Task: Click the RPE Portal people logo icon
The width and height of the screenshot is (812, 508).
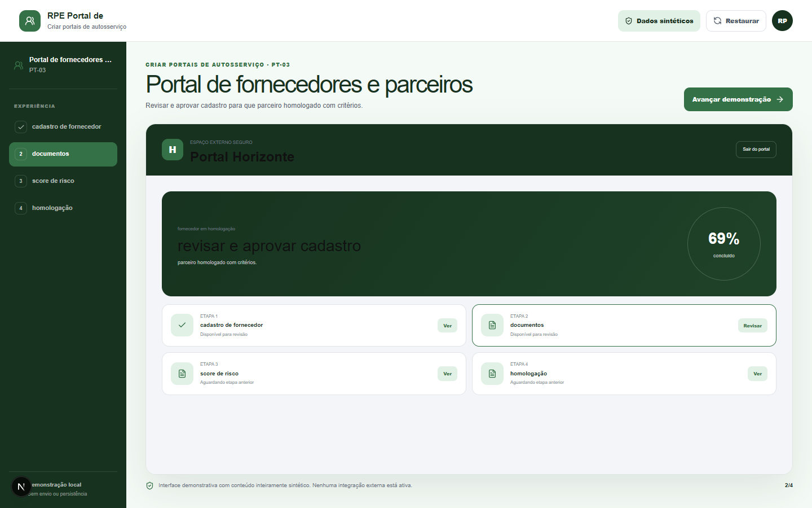Action: (30, 21)
